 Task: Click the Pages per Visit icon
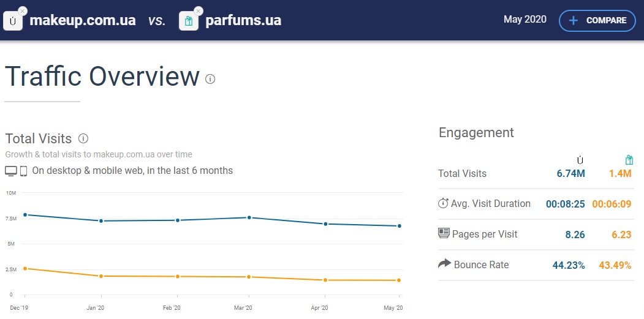[444, 233]
